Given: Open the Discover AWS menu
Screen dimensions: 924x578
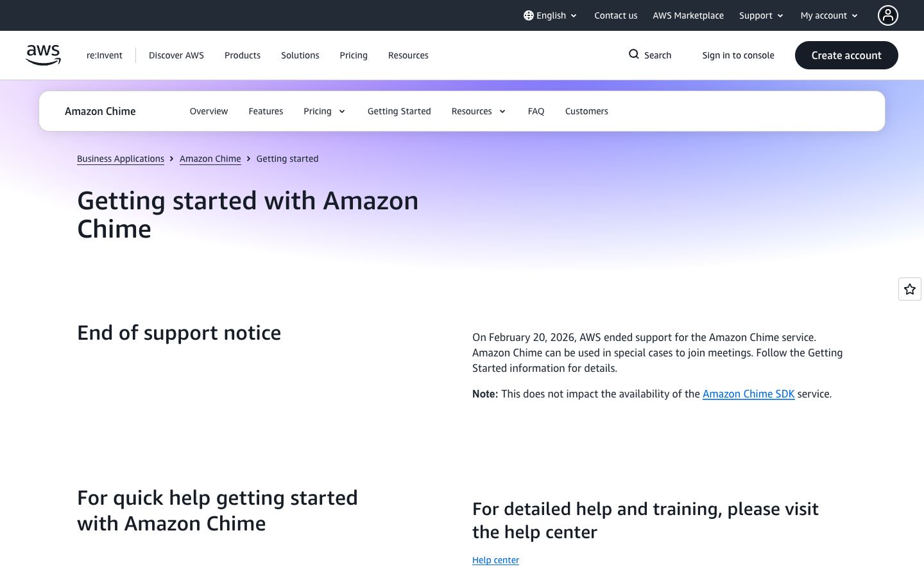Looking at the screenshot, I should tap(176, 55).
